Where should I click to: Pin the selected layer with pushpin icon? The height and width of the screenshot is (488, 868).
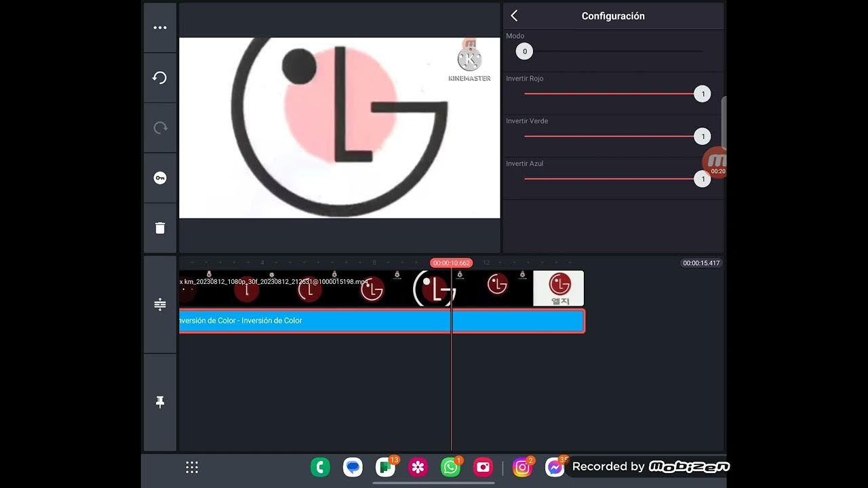point(160,402)
